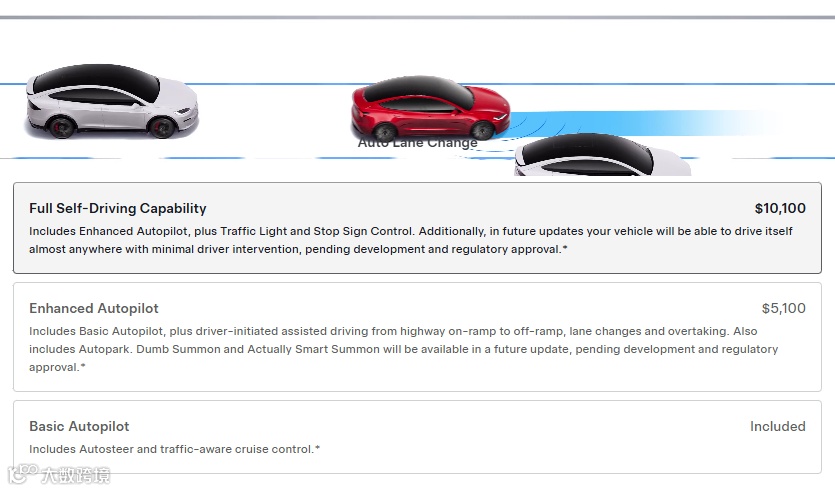This screenshot has width=835, height=491.
Task: Select the Full Self-Driving Capability option card
Action: pyautogui.click(x=417, y=228)
